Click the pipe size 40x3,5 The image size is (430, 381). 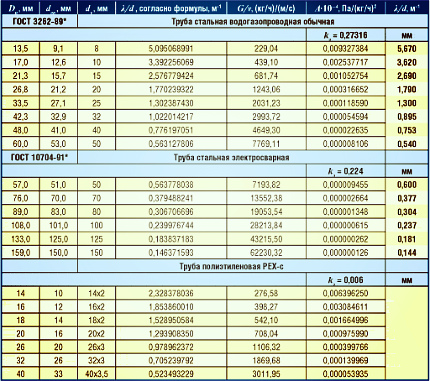pos(96,374)
